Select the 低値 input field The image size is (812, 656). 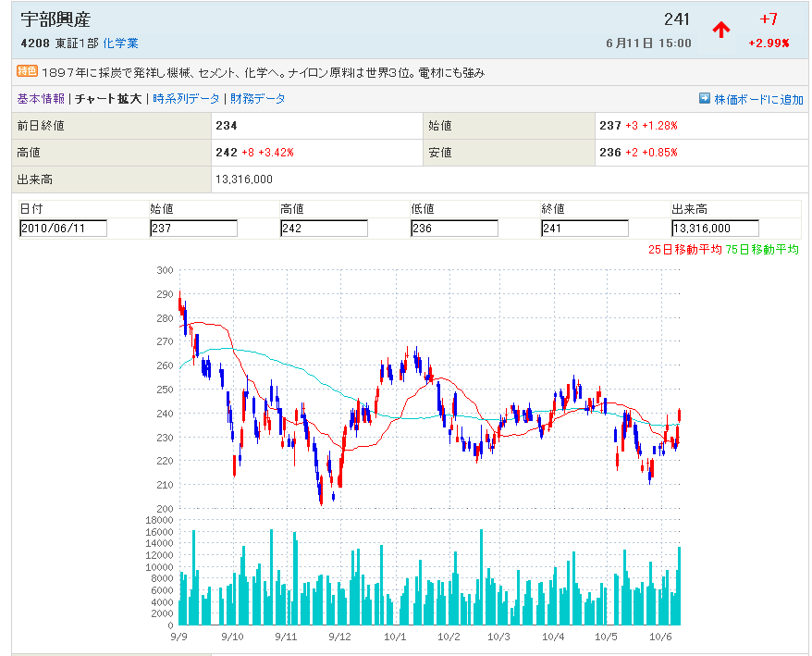(x=454, y=229)
